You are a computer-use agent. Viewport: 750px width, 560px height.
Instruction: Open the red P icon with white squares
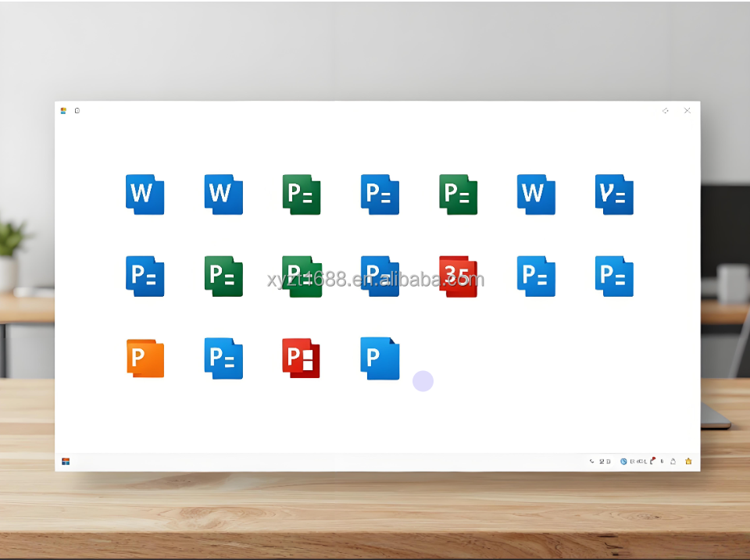[302, 358]
